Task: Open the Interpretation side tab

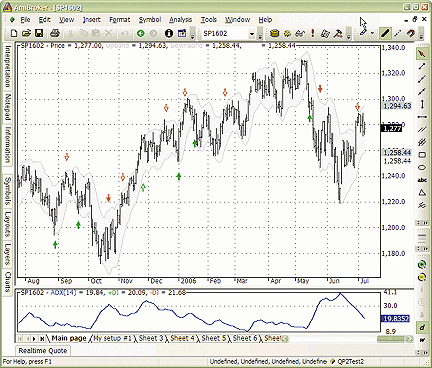Action: pyautogui.click(x=8, y=66)
